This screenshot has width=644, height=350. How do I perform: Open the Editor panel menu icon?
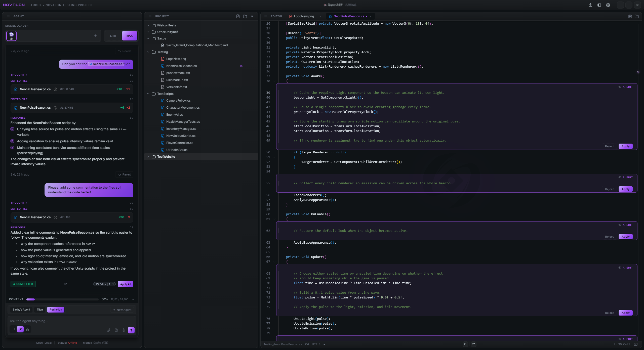[x=266, y=16]
